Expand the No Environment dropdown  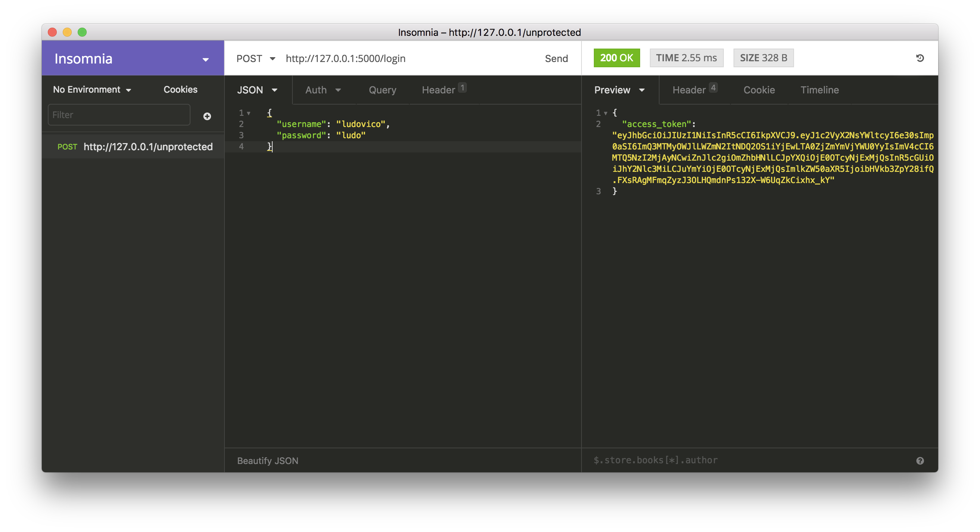92,90
